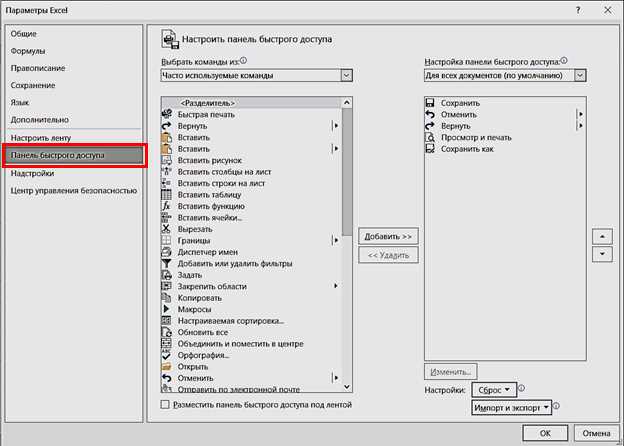
Task: Click the scroll down arrow of commands list
Action: point(347,387)
